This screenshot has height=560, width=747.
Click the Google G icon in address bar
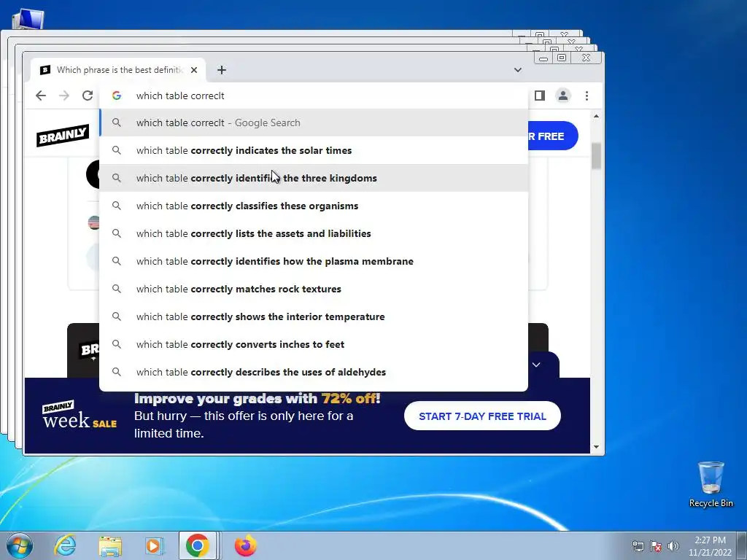click(x=116, y=96)
